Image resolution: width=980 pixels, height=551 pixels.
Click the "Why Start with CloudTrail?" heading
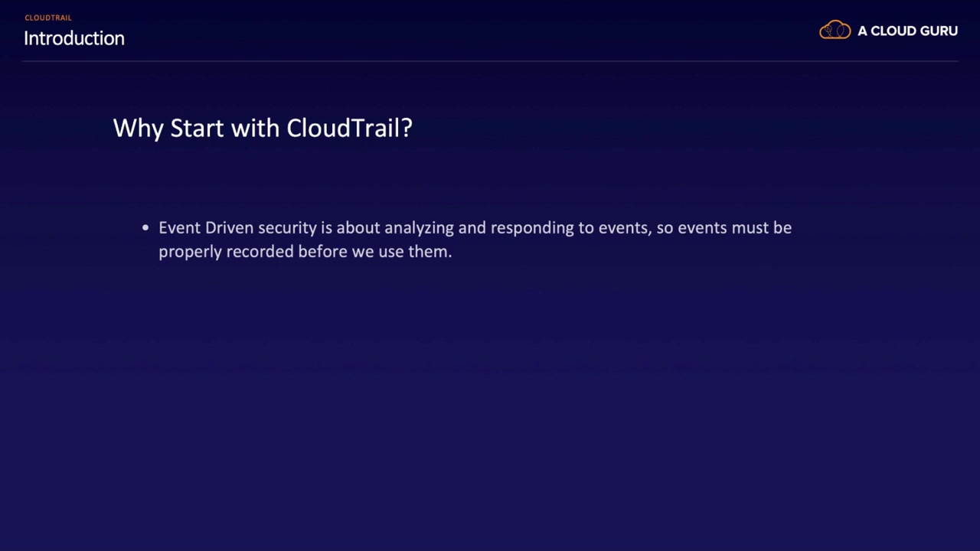[263, 128]
